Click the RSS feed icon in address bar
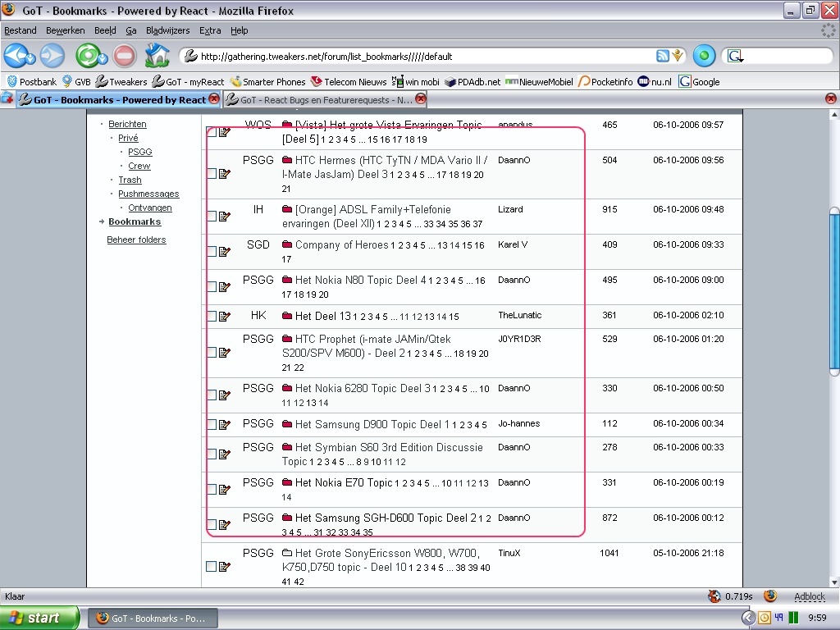 point(663,56)
